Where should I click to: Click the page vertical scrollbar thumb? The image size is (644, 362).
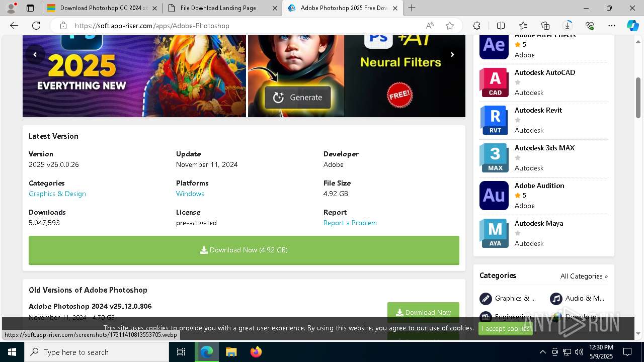point(638,98)
